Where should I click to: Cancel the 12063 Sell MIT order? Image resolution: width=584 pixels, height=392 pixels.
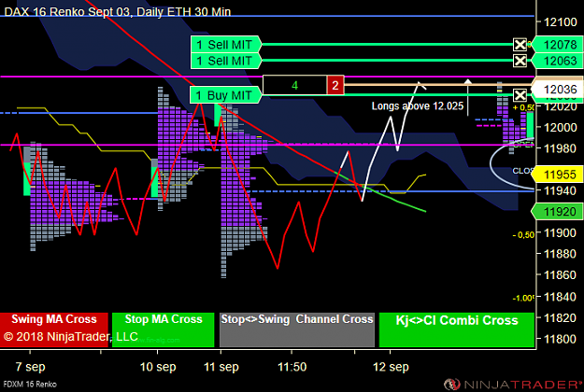pyautogui.click(x=520, y=61)
